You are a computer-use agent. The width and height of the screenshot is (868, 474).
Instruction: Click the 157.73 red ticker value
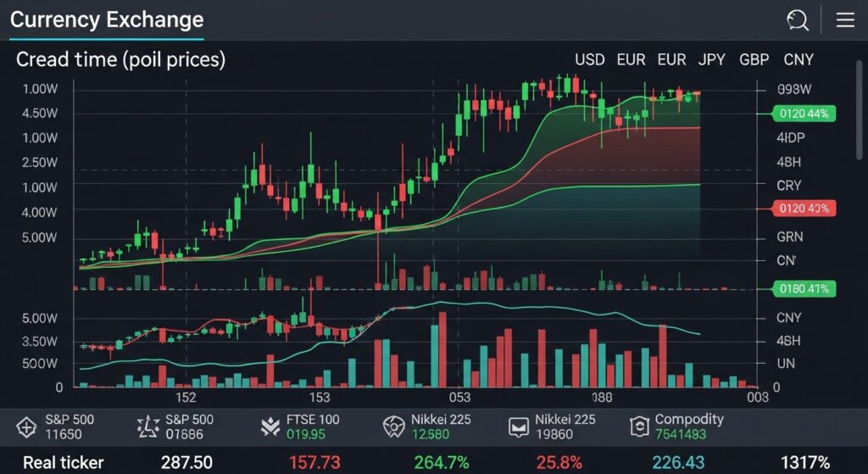pyautogui.click(x=314, y=462)
